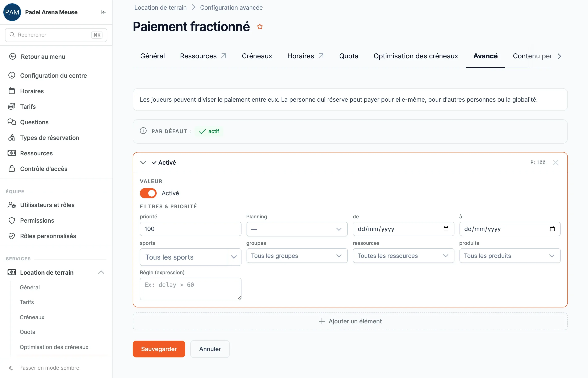Image resolution: width=588 pixels, height=378 pixels.
Task: Open the calendar picker in the 'à' field
Action: click(x=552, y=229)
